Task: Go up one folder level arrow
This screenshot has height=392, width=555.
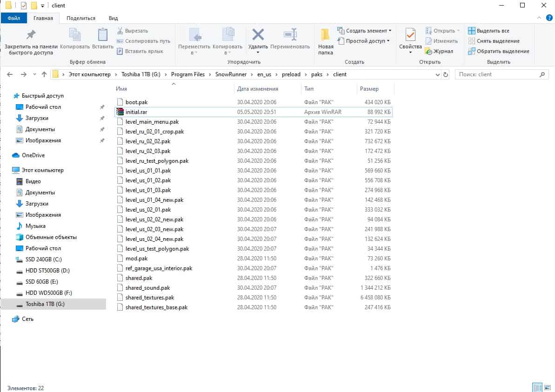Action: (44, 74)
